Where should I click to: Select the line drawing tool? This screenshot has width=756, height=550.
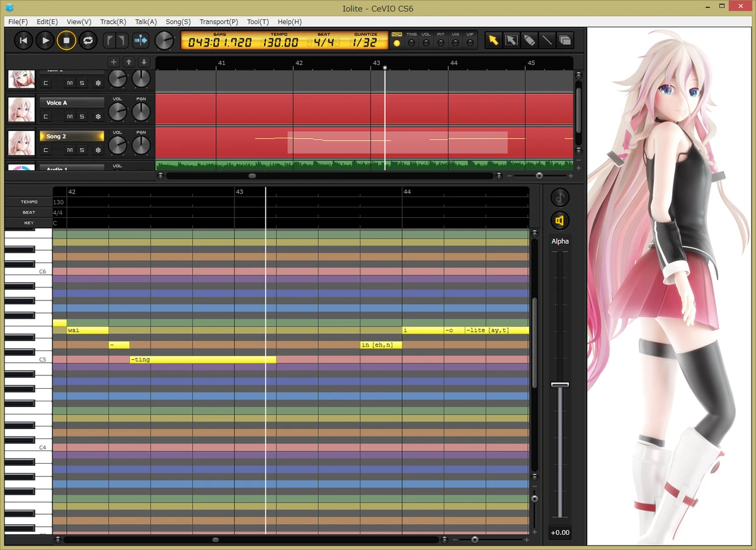(x=547, y=40)
